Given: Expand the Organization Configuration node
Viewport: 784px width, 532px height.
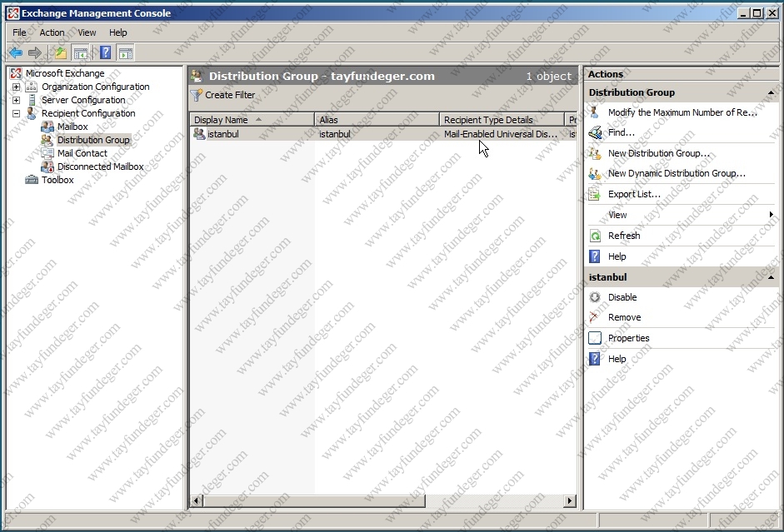Looking at the screenshot, I should (x=16, y=87).
